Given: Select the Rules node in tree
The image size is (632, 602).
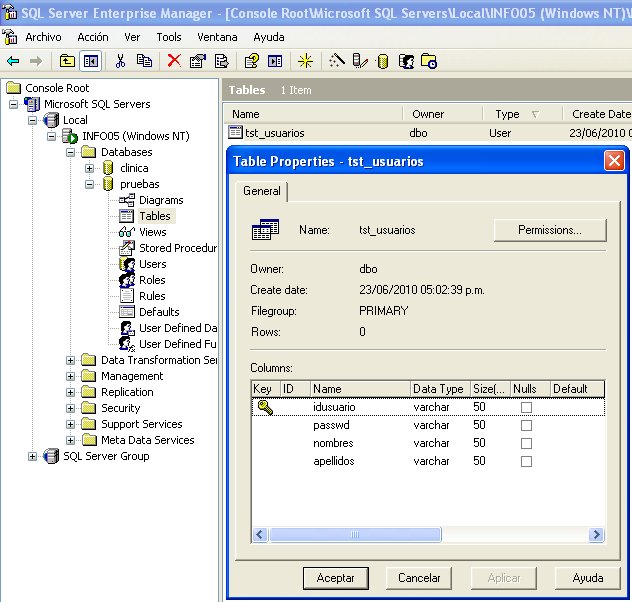Looking at the screenshot, I should 152,296.
